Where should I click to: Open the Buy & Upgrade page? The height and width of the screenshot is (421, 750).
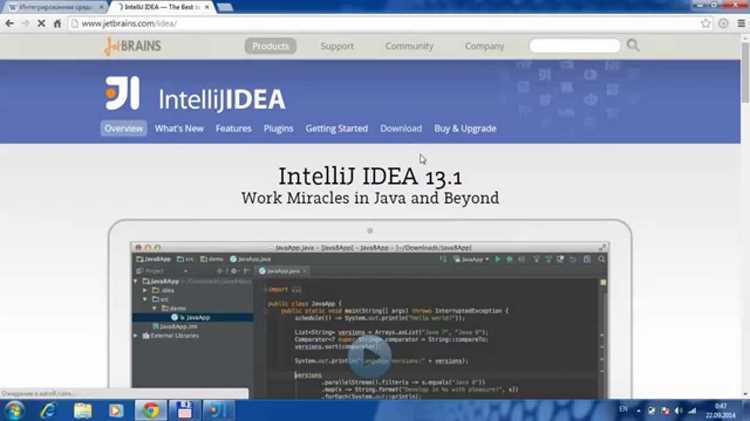[x=465, y=128]
